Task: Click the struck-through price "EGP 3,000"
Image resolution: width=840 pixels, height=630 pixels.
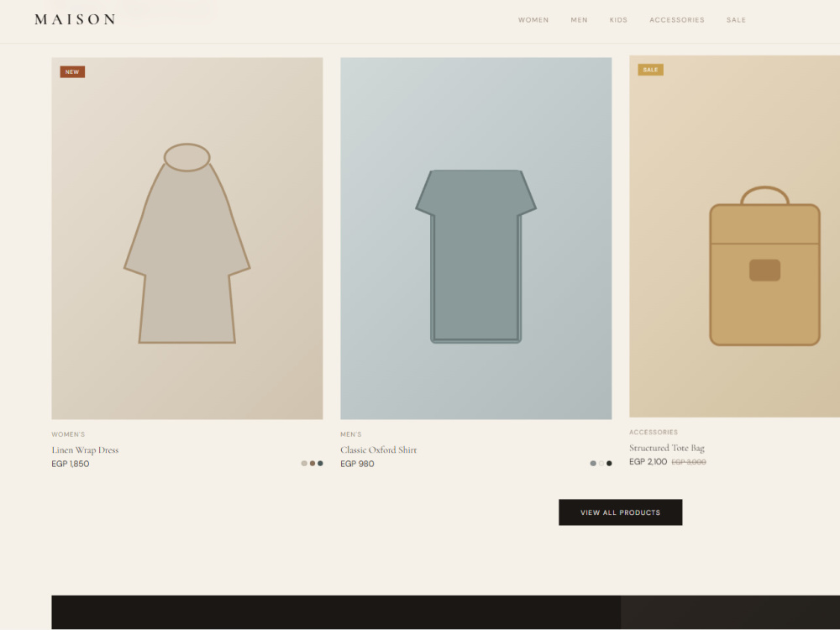Action: tap(689, 462)
